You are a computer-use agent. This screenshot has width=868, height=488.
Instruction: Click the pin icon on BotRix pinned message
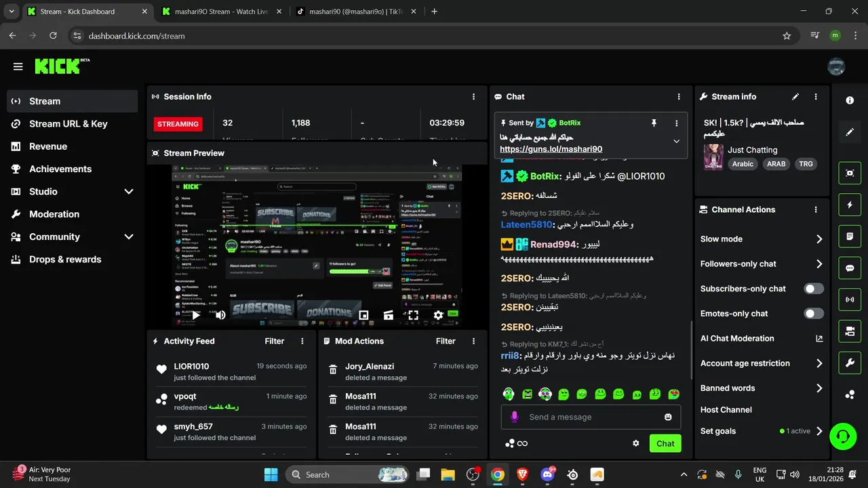coord(654,123)
